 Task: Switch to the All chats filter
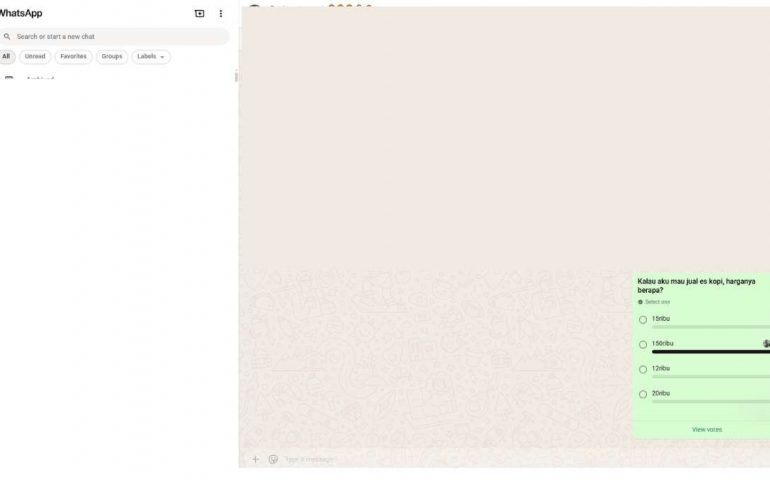coord(6,57)
